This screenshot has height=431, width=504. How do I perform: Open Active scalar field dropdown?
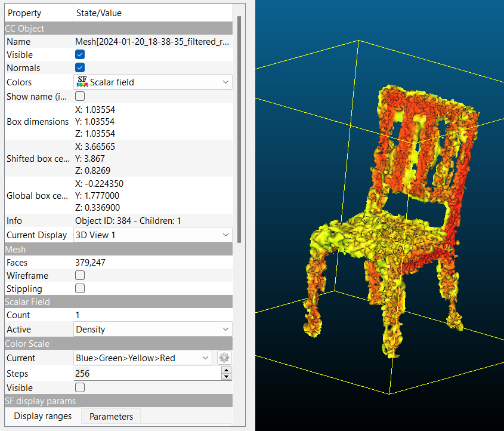(x=153, y=329)
